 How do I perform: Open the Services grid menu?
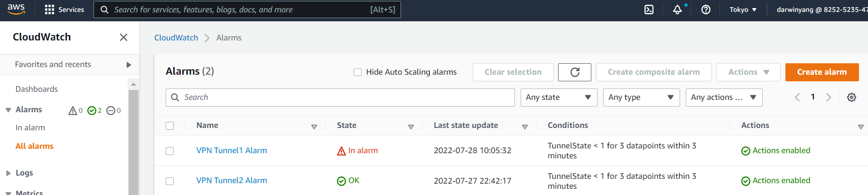point(64,10)
